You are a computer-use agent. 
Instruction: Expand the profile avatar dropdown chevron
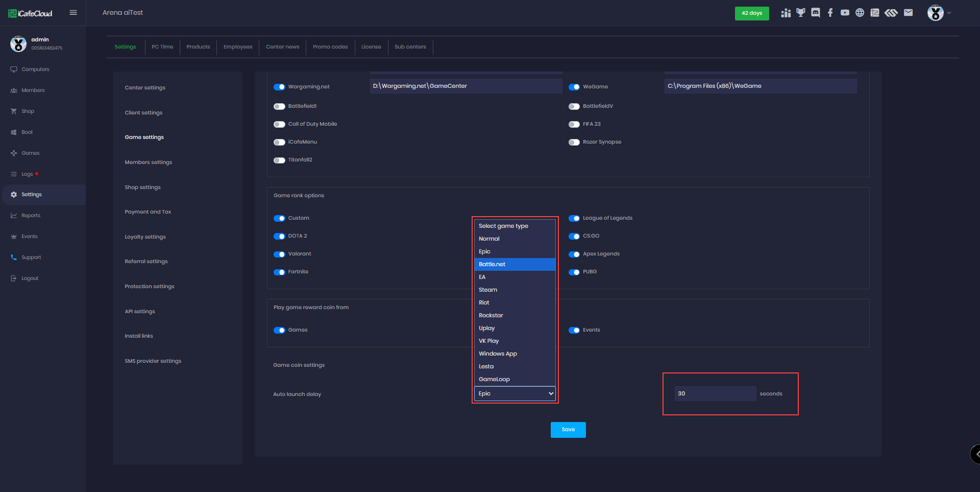click(949, 13)
